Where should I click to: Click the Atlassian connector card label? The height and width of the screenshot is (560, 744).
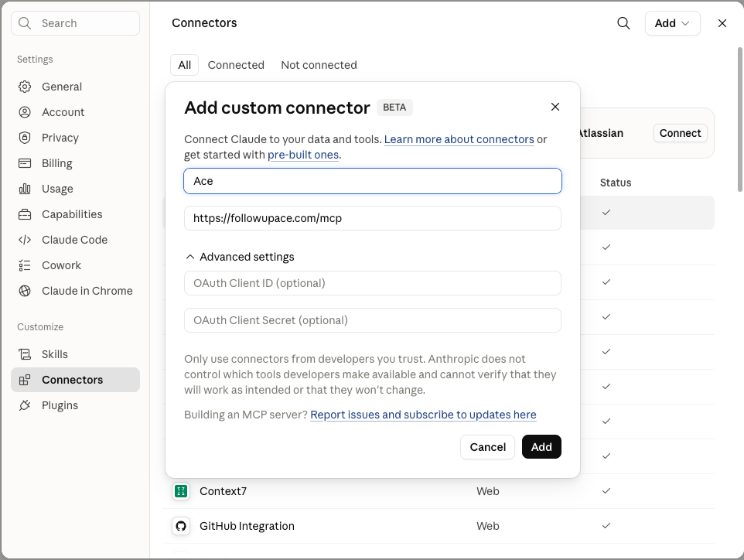601,133
